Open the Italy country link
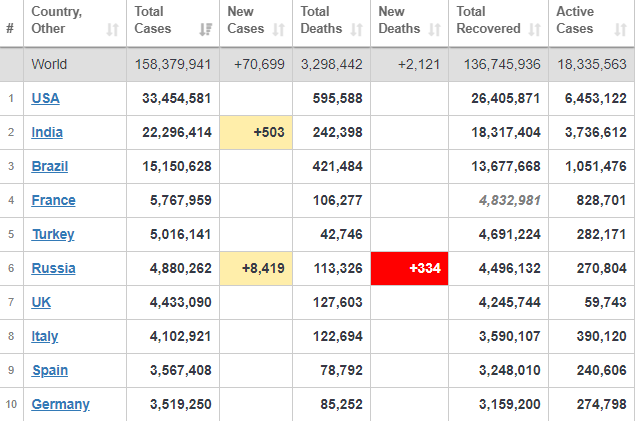Image resolution: width=635 pixels, height=421 pixels. (x=45, y=336)
